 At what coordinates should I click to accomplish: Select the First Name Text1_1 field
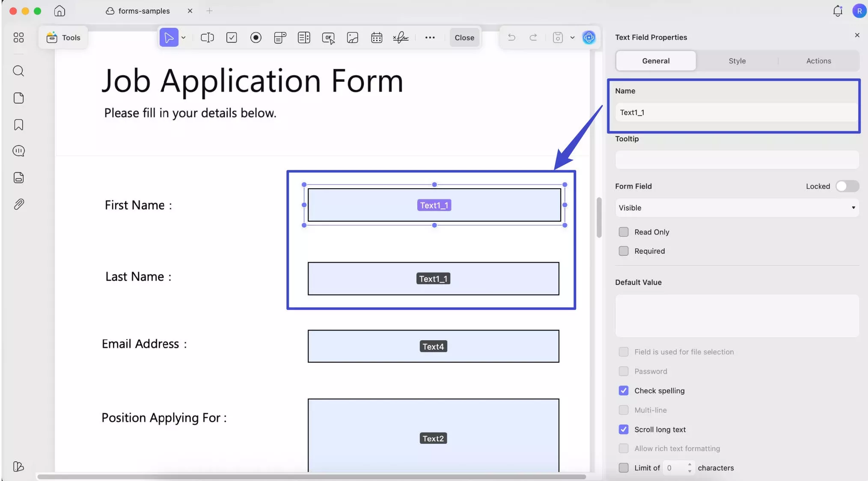(434, 205)
